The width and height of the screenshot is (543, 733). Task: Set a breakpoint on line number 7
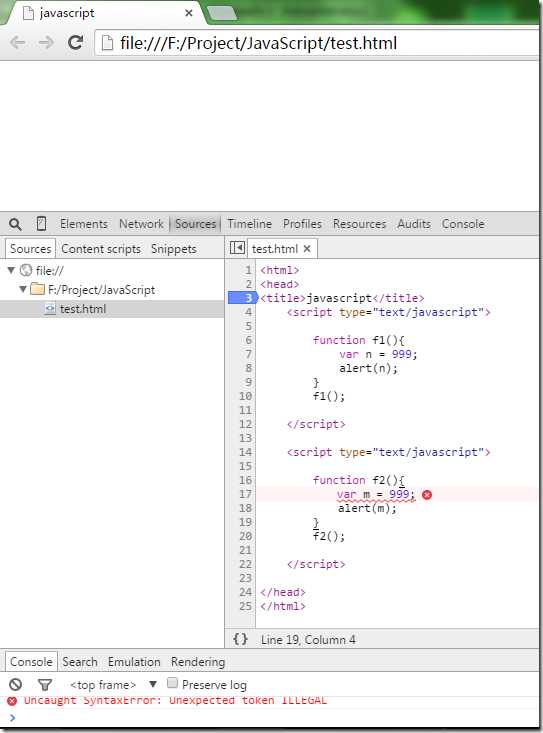pyautogui.click(x=249, y=354)
